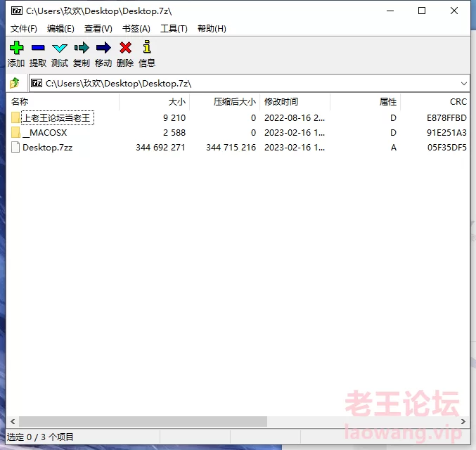Sort by CRC column header
This screenshot has width=476, height=450.
point(435,102)
